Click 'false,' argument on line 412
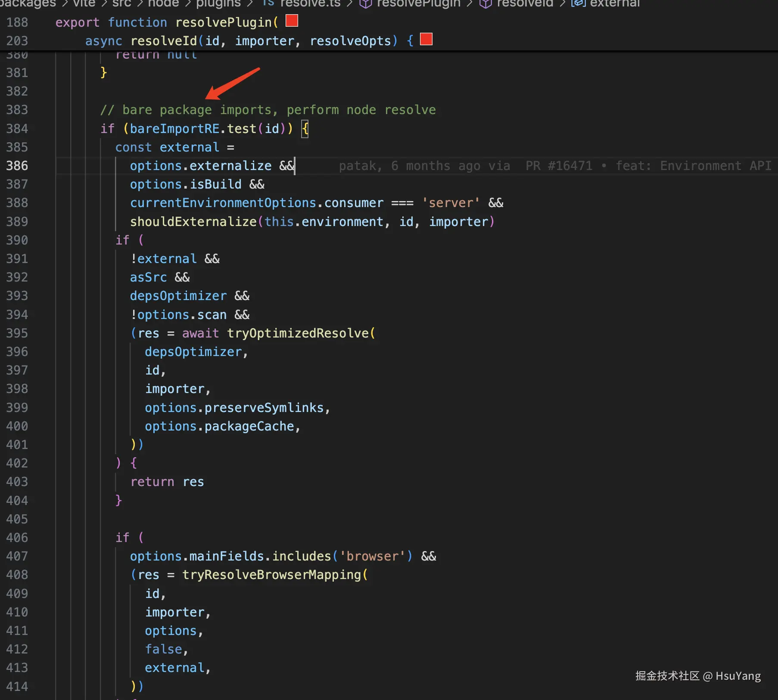 pos(167,649)
